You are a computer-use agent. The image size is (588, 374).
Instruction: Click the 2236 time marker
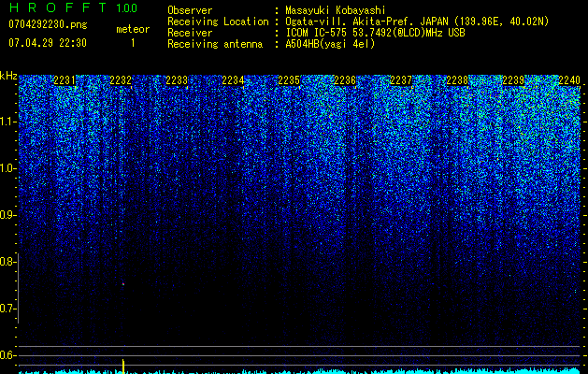coord(345,80)
